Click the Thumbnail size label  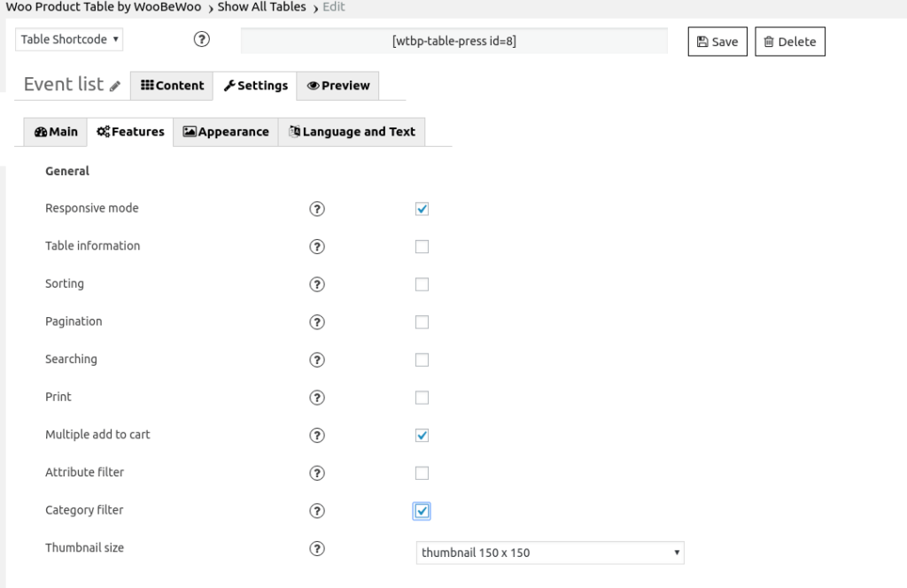(x=84, y=547)
